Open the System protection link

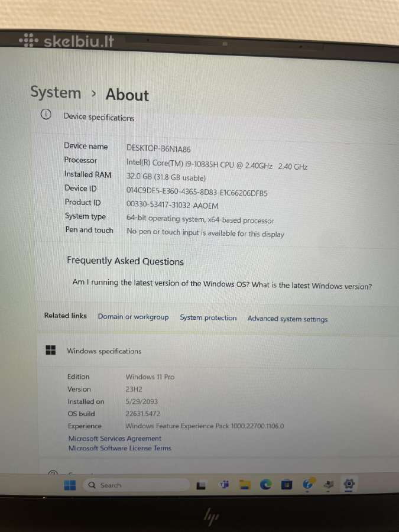(208, 317)
